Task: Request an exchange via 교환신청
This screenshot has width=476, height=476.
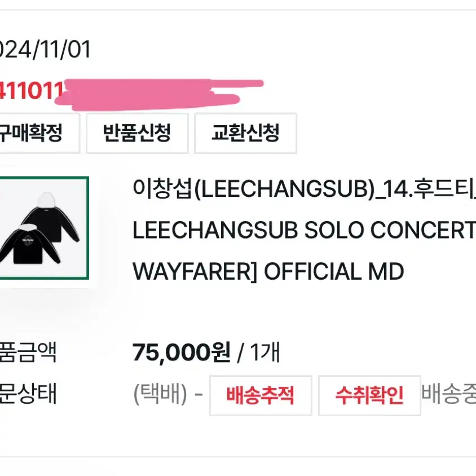Action: tap(245, 133)
